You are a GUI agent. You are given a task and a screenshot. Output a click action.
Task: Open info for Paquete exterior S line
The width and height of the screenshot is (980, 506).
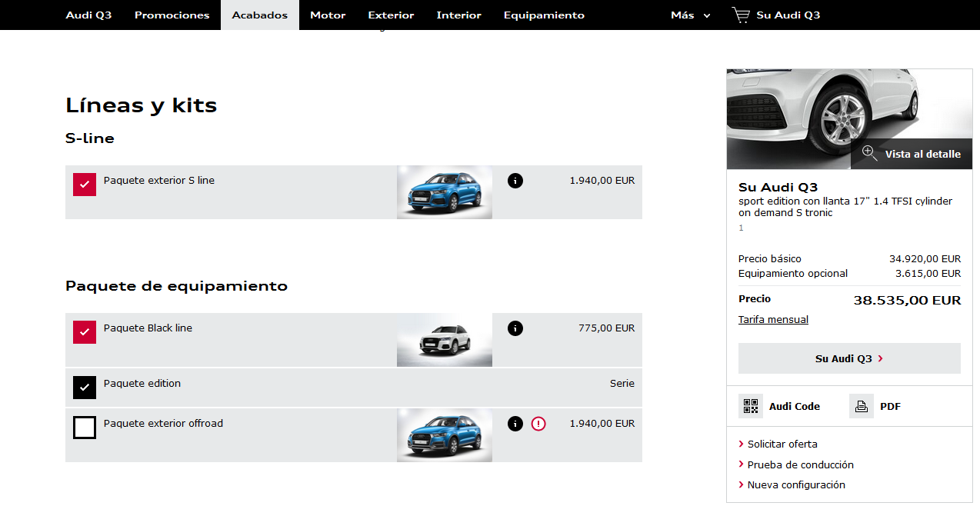[x=515, y=181]
